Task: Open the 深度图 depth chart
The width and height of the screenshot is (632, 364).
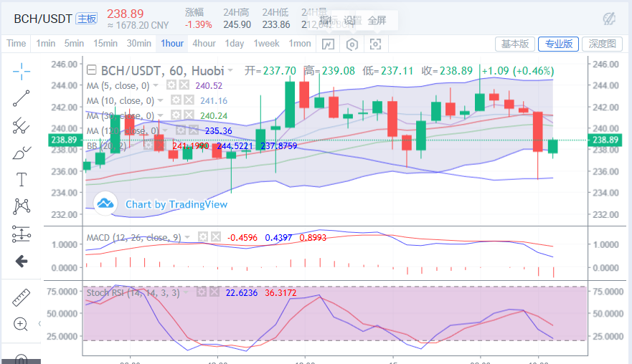Action: coord(602,44)
